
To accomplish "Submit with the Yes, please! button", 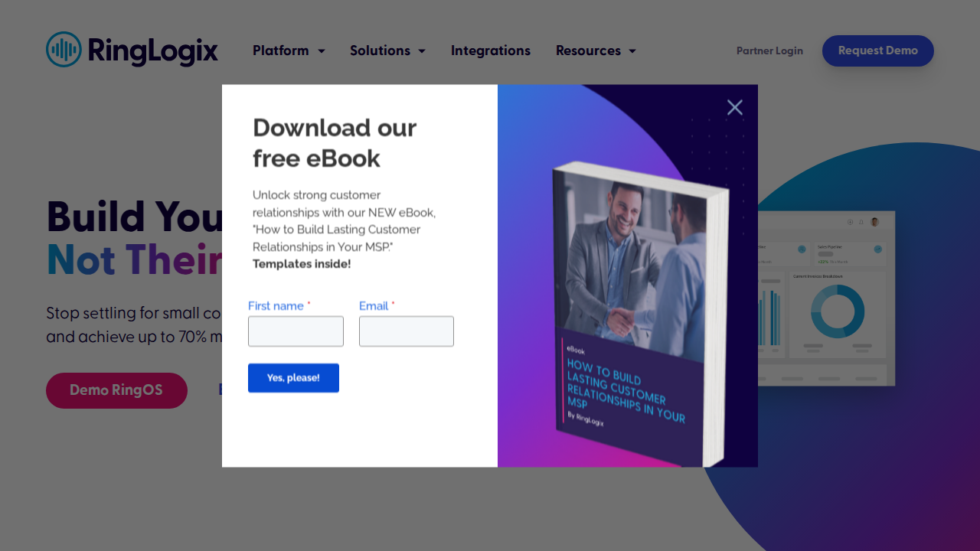I will (293, 378).
